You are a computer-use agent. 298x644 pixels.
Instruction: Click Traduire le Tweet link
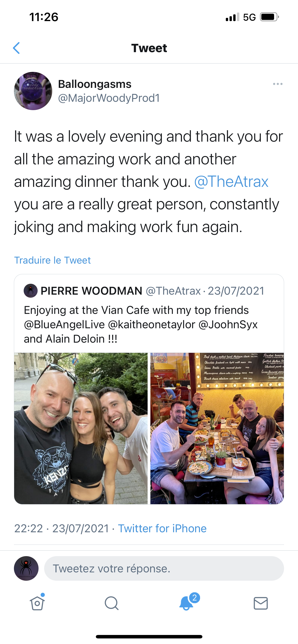point(52,260)
